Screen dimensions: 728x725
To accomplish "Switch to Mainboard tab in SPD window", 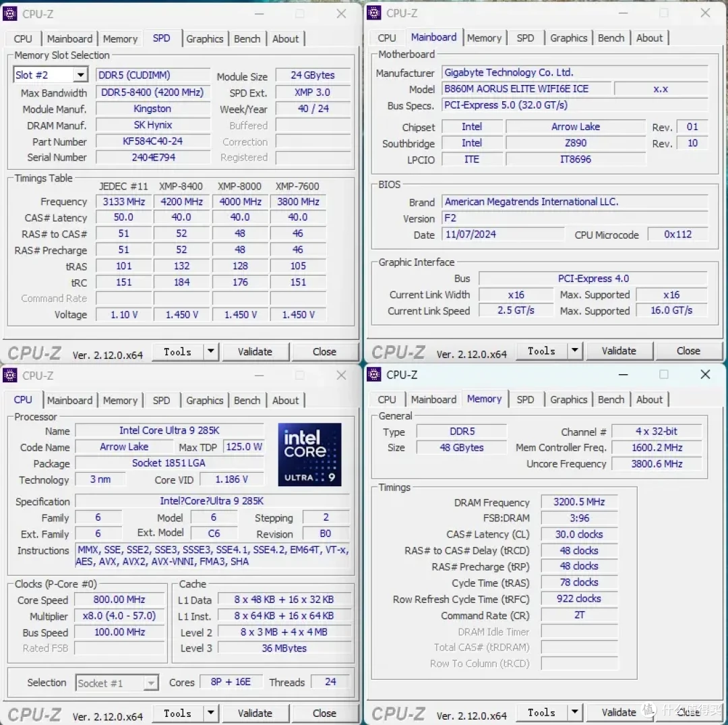I will click(69, 38).
